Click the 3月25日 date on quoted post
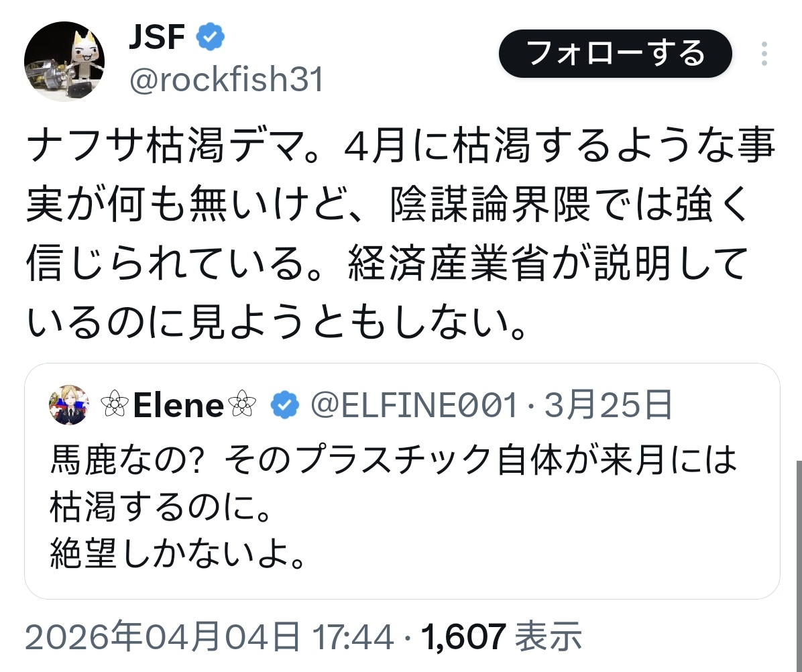This screenshot has width=802, height=672. (608, 405)
